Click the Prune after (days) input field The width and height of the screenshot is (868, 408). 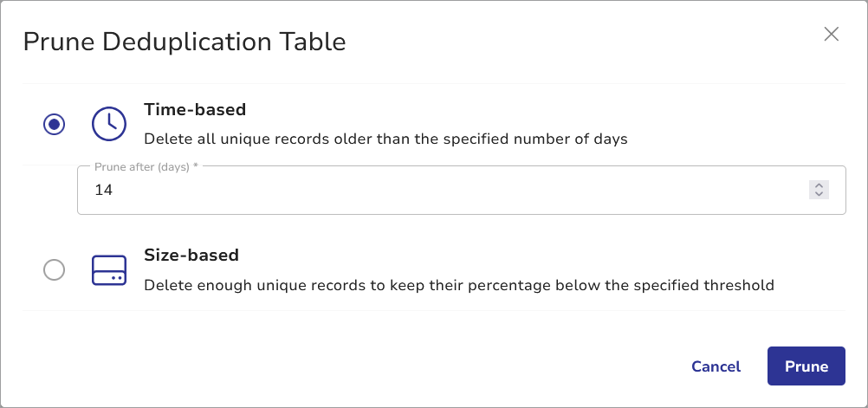(433, 190)
